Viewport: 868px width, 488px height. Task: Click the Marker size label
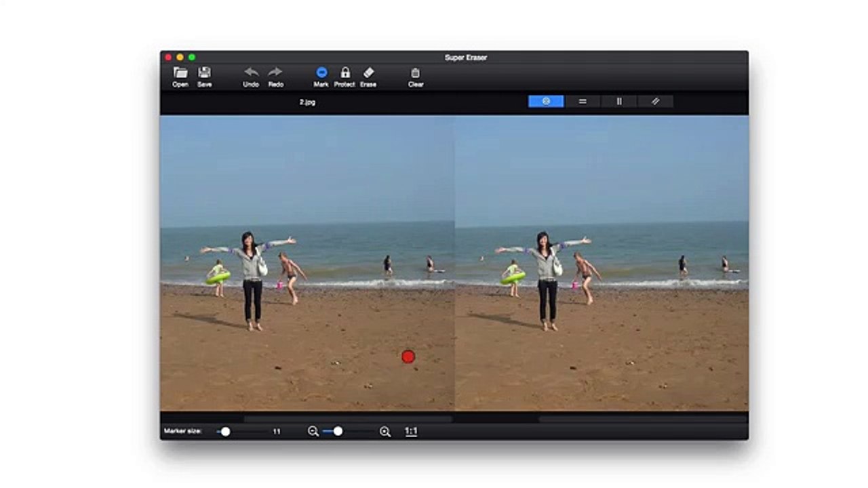183,431
